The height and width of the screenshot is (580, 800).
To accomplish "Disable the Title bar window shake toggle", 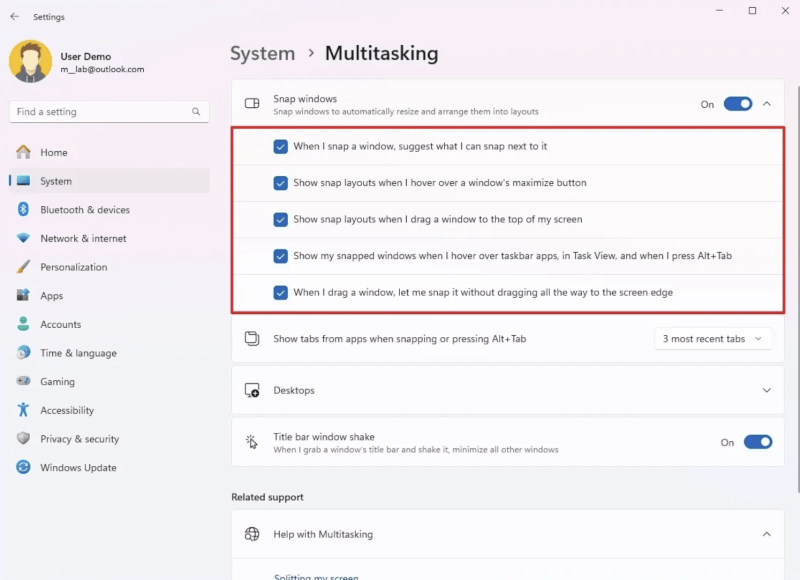I will (758, 442).
